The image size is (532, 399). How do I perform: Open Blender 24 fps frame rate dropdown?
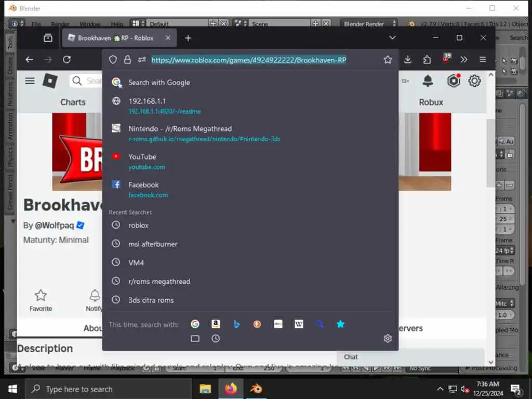(504, 251)
